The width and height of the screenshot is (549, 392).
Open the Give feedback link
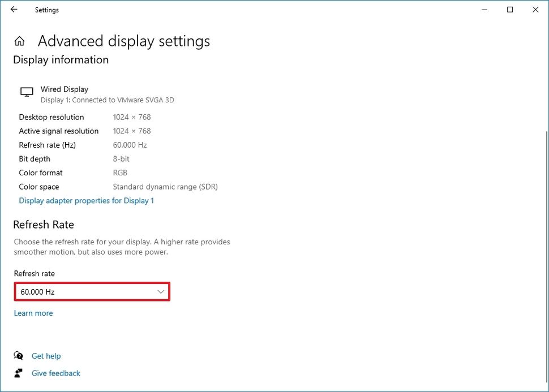tap(55, 373)
